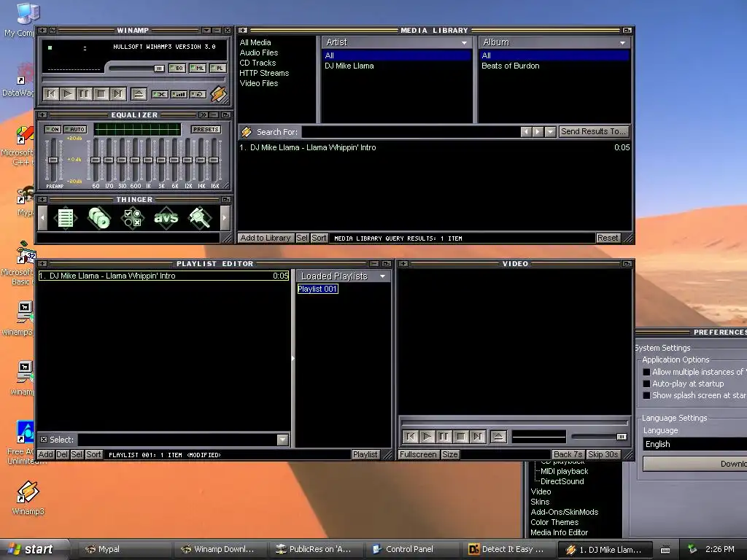This screenshot has height=560, width=747.
Task: Click Fullscreen in the Video window
Action: 418,455
